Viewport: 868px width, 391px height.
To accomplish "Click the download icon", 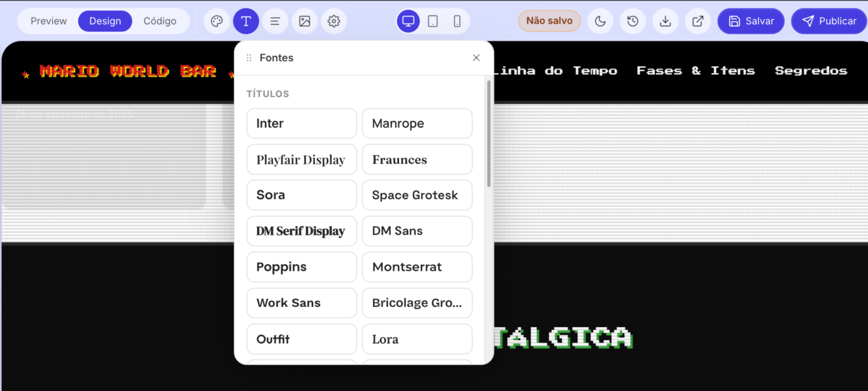I will [665, 21].
